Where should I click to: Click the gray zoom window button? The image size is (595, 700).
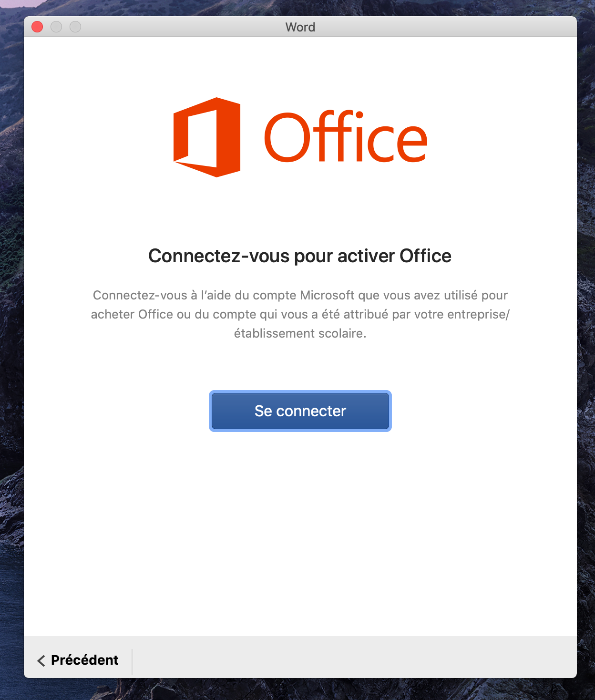coord(75,27)
